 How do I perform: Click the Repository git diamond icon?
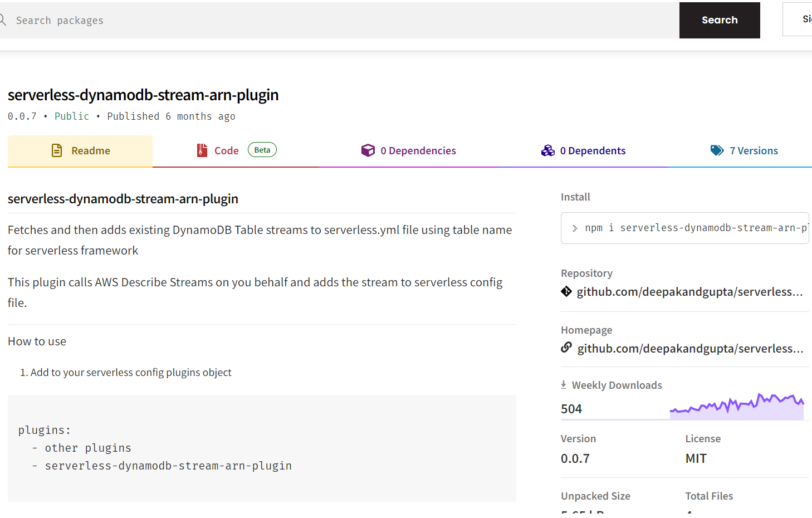point(566,291)
